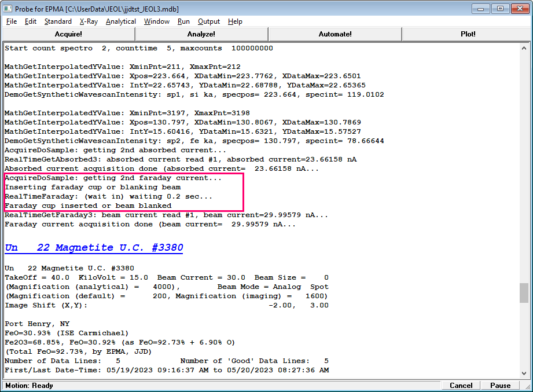533x392 pixels.
Task: Open the Analytical menu
Action: [x=121, y=21]
